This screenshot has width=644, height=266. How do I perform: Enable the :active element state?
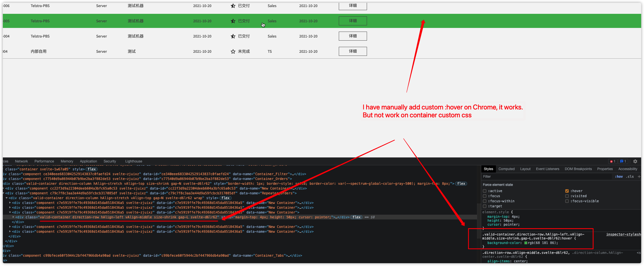[x=485, y=191]
